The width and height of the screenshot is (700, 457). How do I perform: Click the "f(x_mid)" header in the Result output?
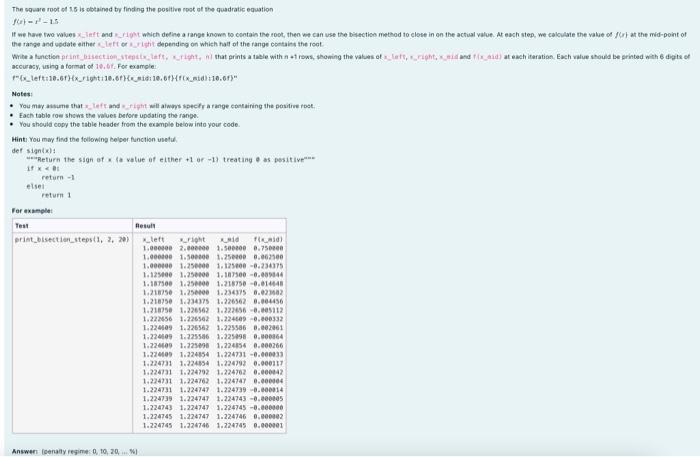click(268, 240)
